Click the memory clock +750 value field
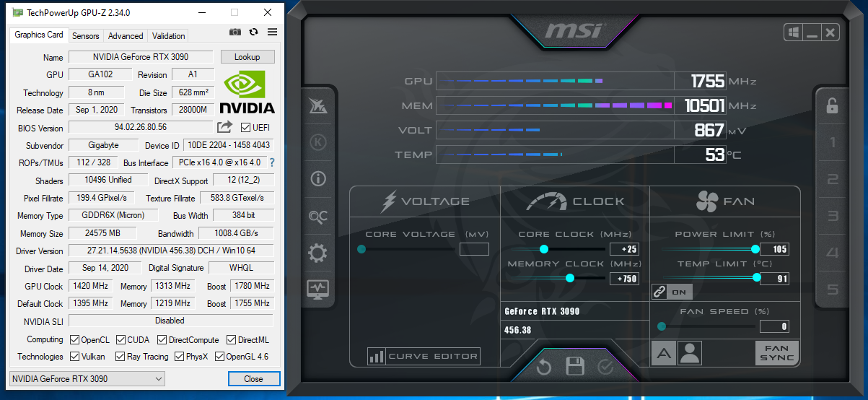The image size is (868, 400). click(x=624, y=278)
